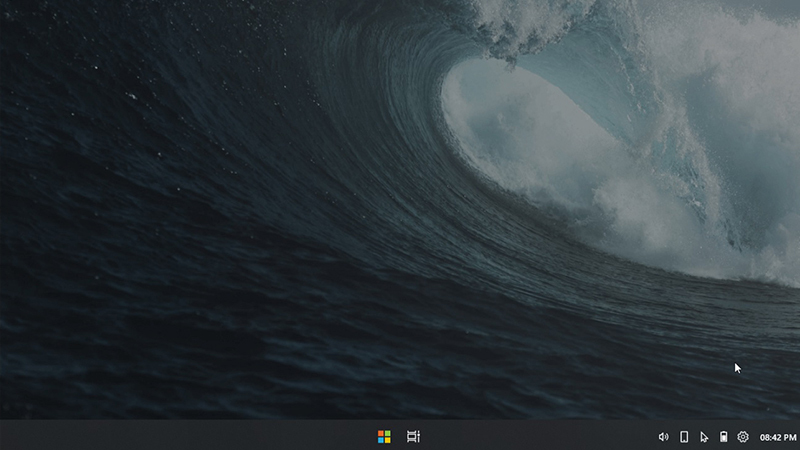
Task: Open the Task View button
Action: coord(413,437)
